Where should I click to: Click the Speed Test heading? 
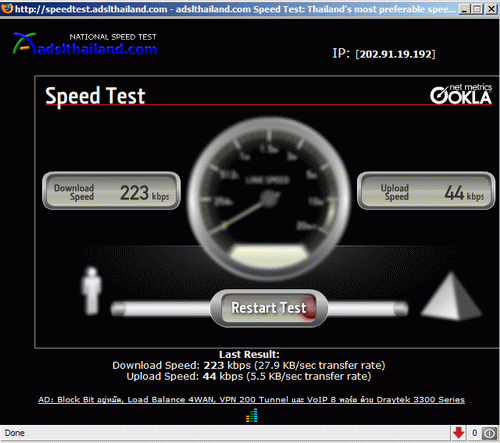pos(95,96)
